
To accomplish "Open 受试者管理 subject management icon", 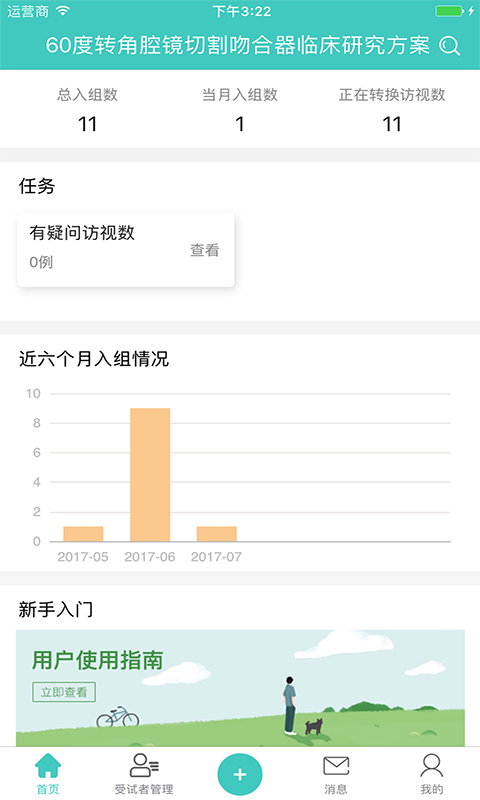I will 144,765.
